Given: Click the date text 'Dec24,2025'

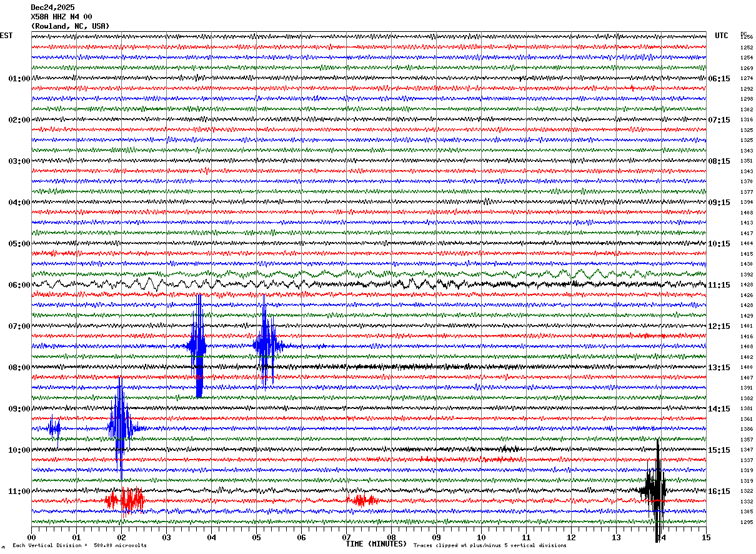Looking at the screenshot, I should [x=52, y=8].
